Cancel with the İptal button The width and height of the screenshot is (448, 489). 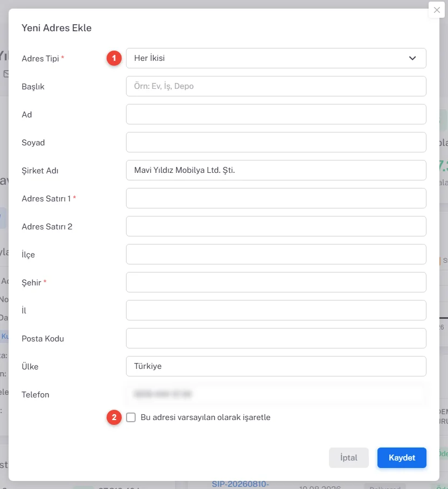348,458
